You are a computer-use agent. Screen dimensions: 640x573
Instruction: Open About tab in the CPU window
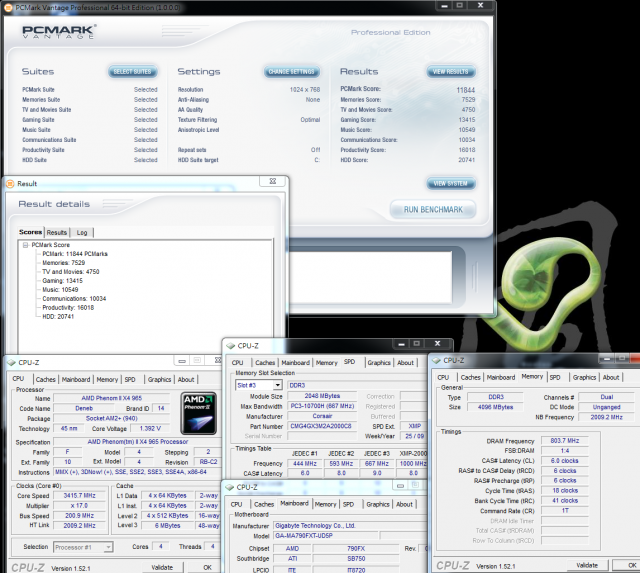click(186, 380)
